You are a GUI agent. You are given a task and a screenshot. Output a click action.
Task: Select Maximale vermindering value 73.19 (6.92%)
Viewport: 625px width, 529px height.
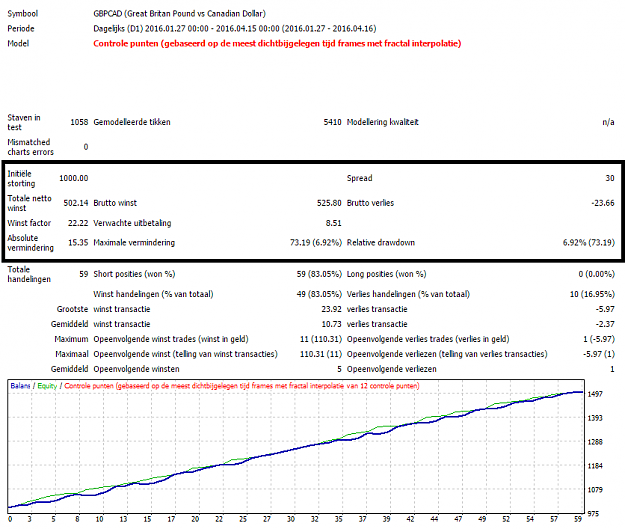[316, 243]
